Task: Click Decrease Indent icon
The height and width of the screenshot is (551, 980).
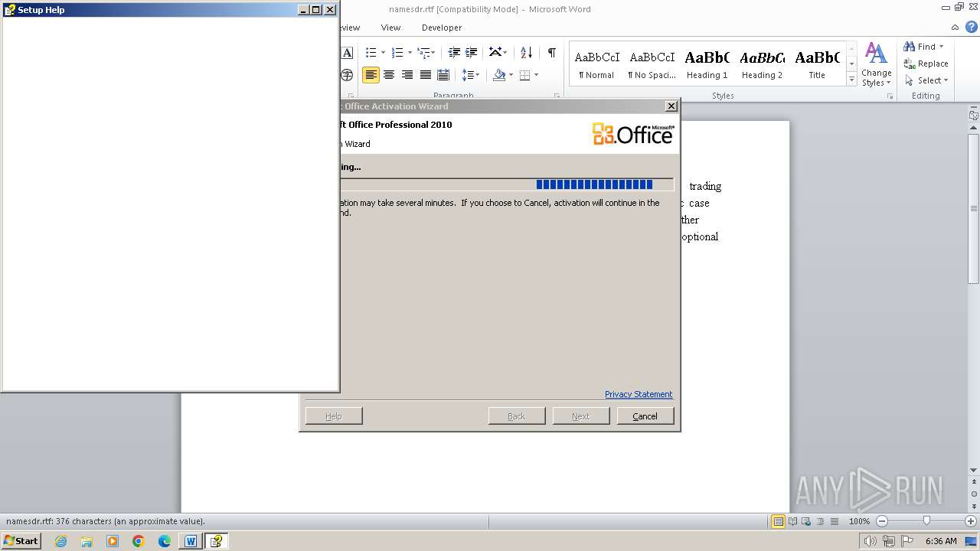Action: [454, 52]
